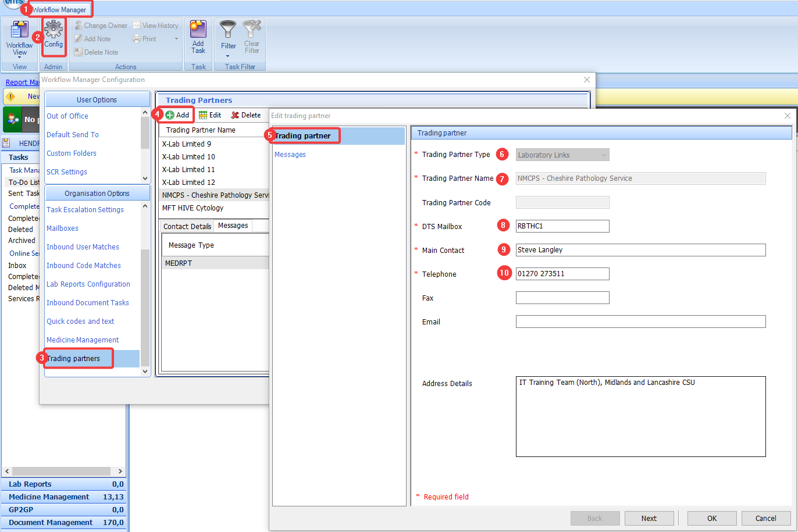The height and width of the screenshot is (532, 798).
Task: Click the OK button
Action: 712,519
